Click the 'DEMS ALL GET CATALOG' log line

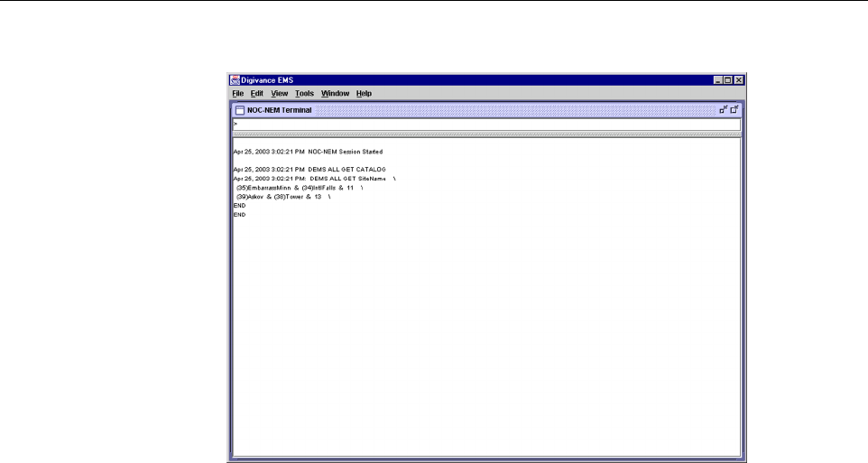[x=309, y=170]
